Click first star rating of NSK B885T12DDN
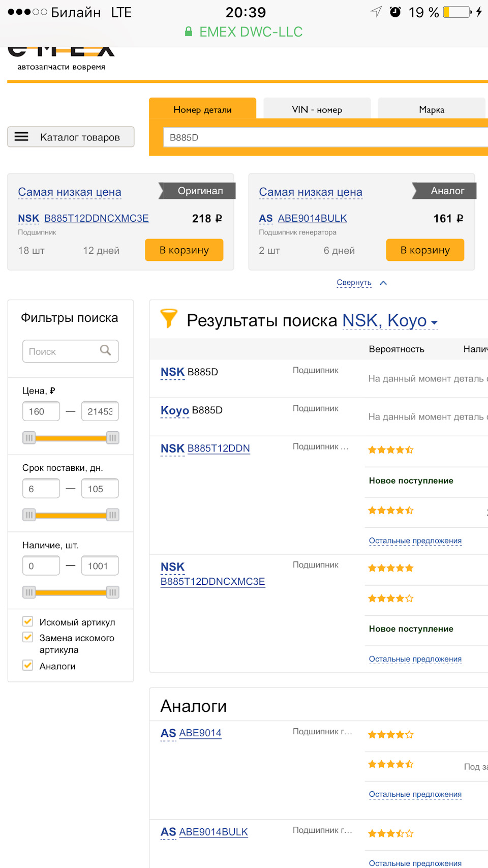Viewport: 488px width, 868px height. point(390,450)
